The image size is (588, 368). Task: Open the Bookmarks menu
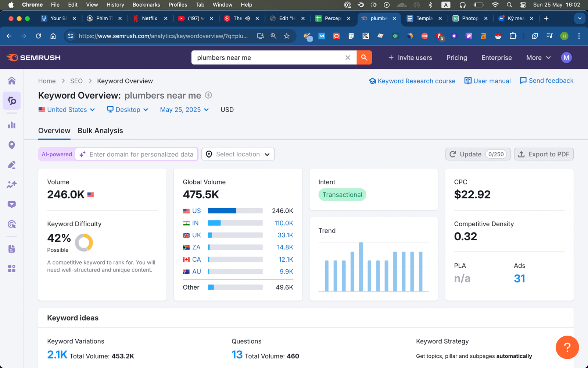(146, 5)
